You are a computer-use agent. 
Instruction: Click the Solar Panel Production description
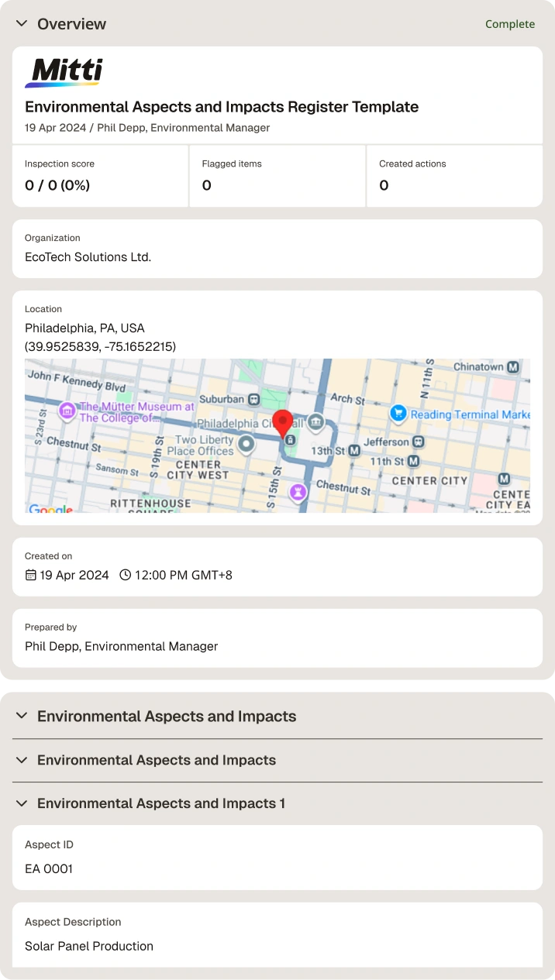pyautogui.click(x=89, y=946)
